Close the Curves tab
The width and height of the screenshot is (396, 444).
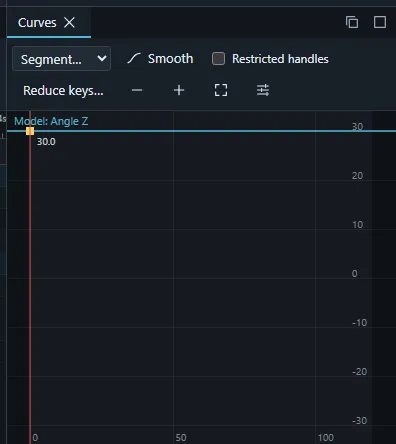pyautogui.click(x=69, y=23)
